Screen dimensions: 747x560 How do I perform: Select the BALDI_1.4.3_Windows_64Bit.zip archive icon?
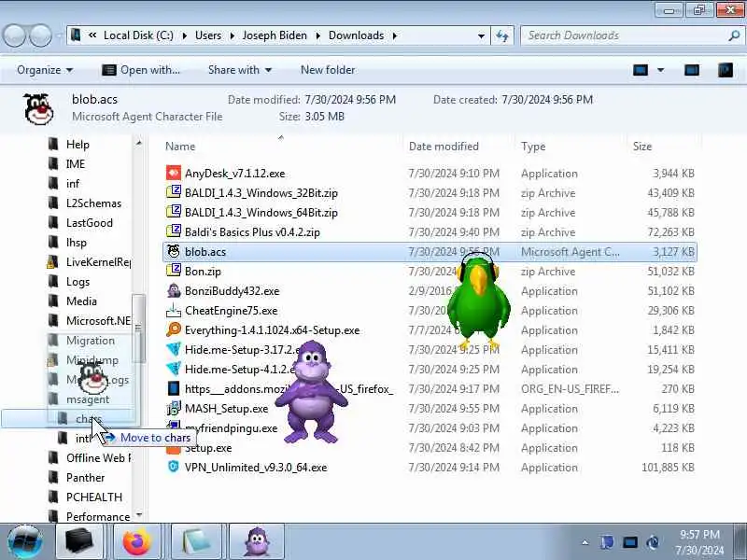point(174,212)
